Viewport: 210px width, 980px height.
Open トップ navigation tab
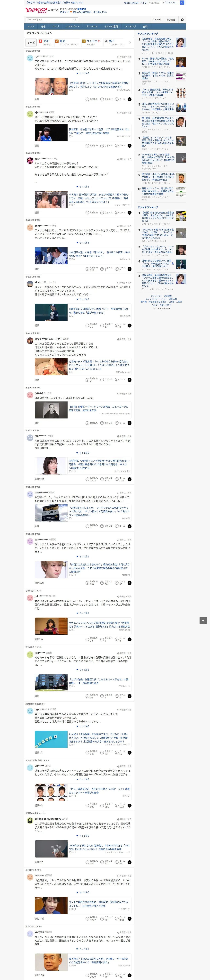pos(31,27)
